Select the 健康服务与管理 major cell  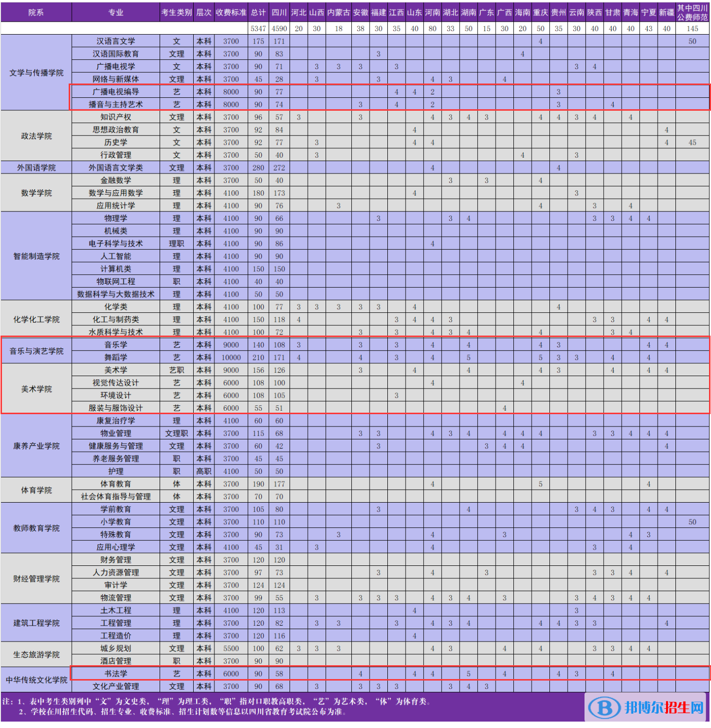(x=116, y=446)
